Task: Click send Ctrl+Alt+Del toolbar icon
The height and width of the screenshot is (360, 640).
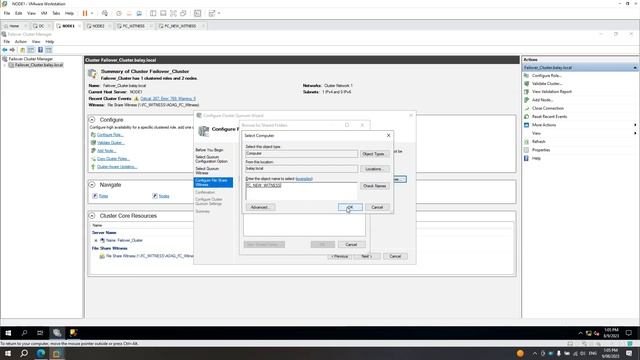Action: (x=105, y=13)
